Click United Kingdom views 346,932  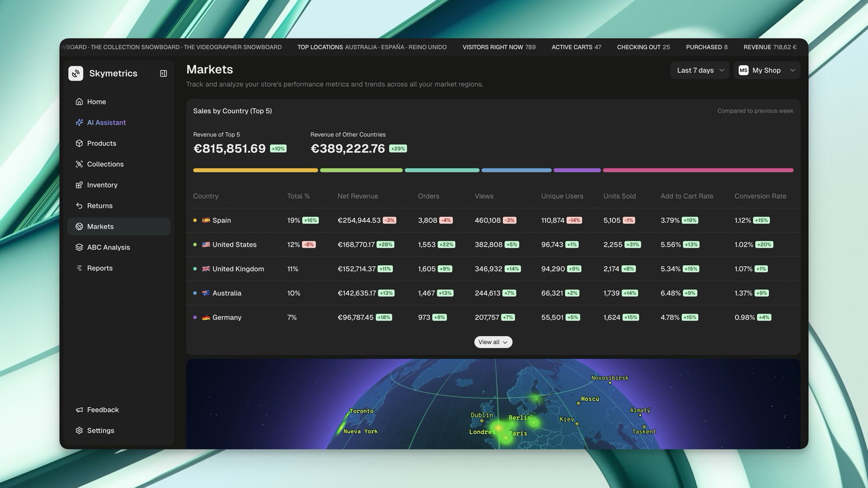point(488,269)
